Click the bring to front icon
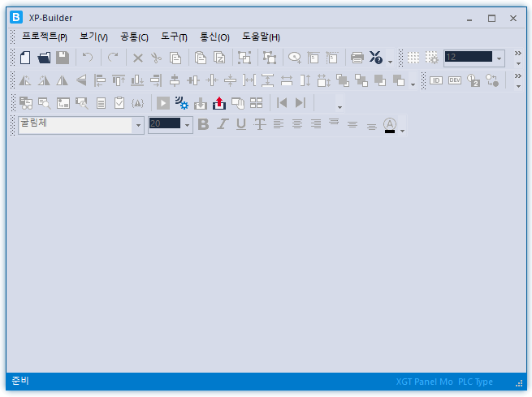532x397 pixels. pos(342,80)
